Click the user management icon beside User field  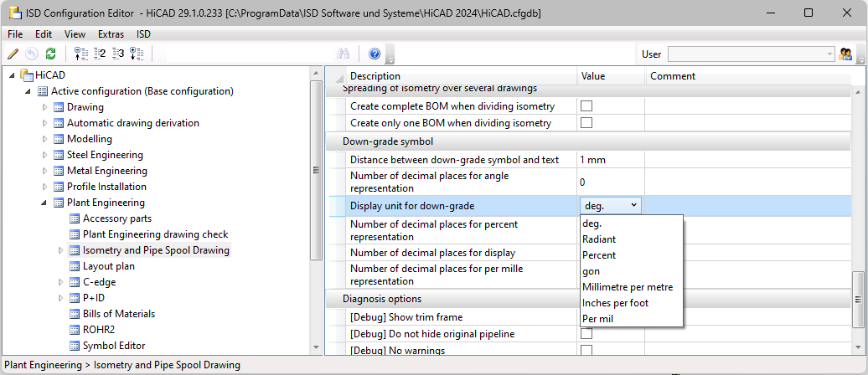(845, 54)
